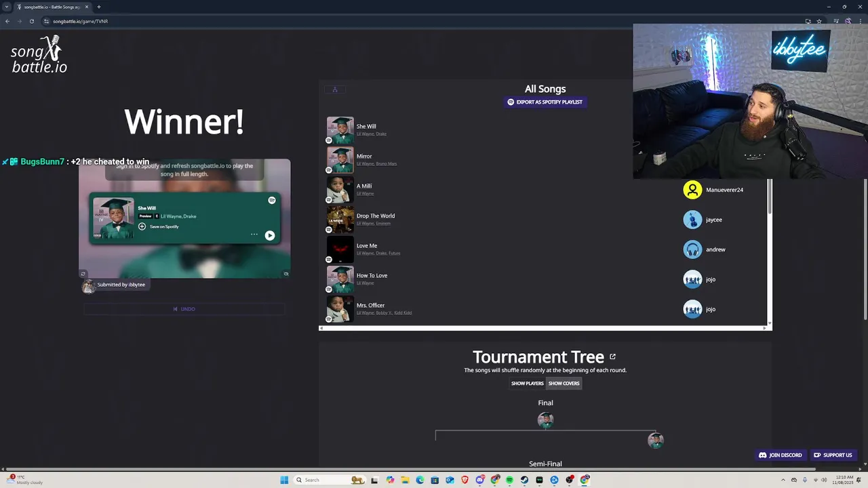Click Spotify badge on Mrs. Officer cover
Viewport: 868px width, 488px height.
click(329, 319)
